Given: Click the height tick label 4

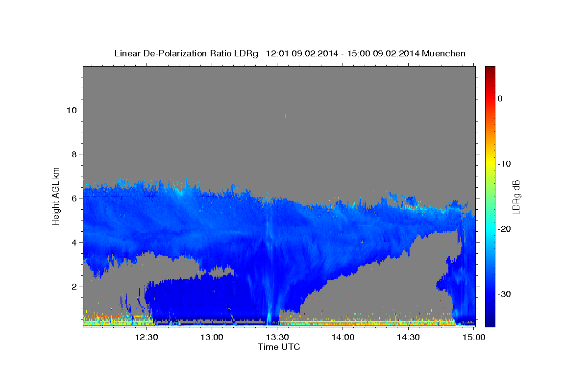Looking at the screenshot, I should [73, 242].
